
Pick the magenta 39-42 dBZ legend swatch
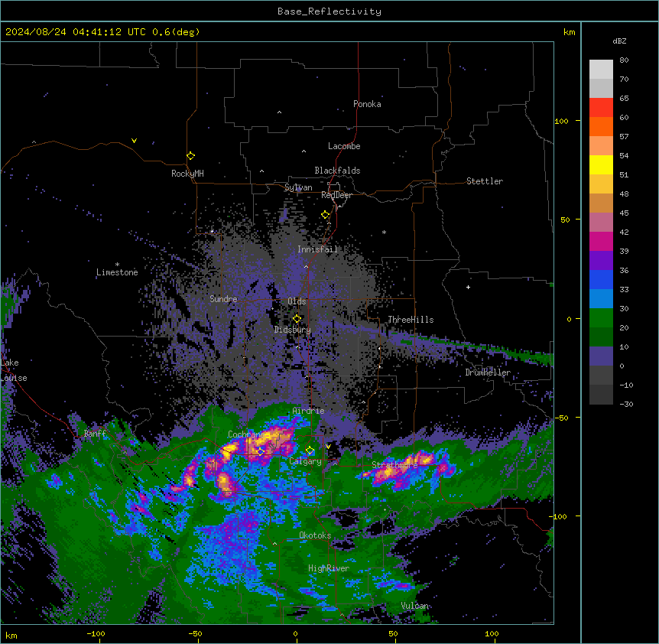pos(601,241)
